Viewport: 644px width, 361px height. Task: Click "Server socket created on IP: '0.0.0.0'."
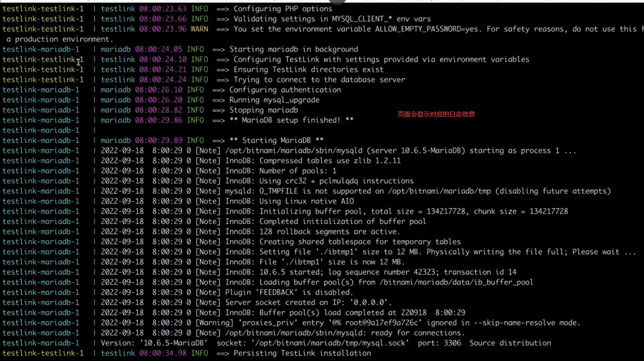pos(309,303)
